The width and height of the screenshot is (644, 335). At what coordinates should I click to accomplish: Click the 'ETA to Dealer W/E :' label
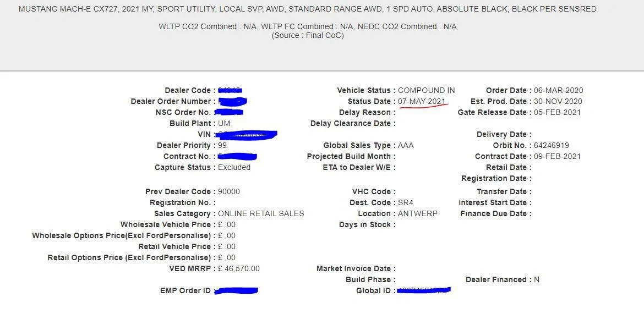359,167
